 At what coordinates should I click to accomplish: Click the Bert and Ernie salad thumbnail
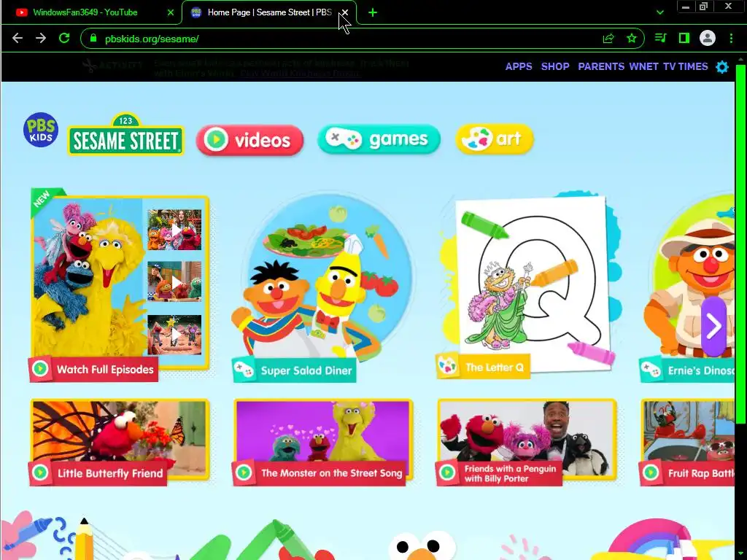(324, 276)
